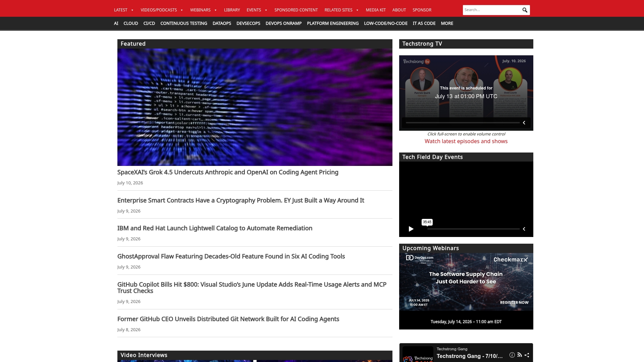The width and height of the screenshot is (644, 362).
Task: Open LOW-CODE/NO-CODE section
Action: point(386,23)
